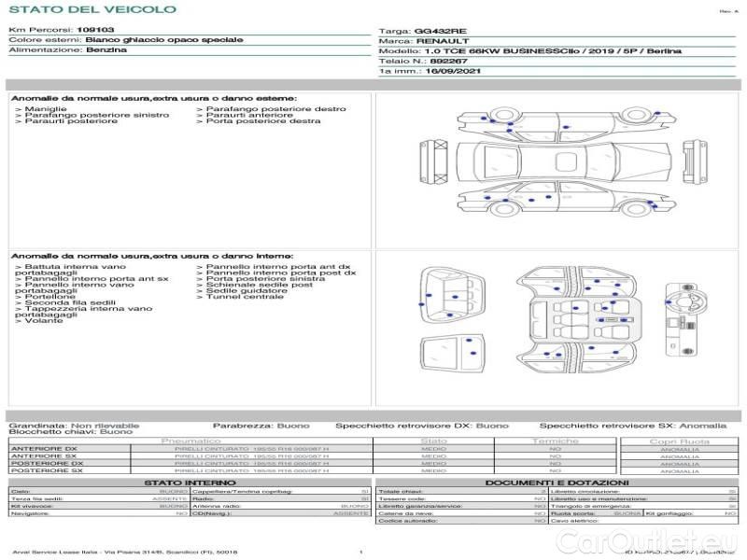Click the bumper view right of exterior diagram
Screen dimensions: 747x560
click(x=693, y=161)
